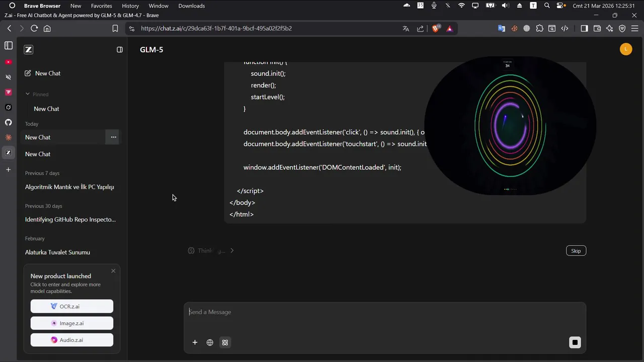The height and width of the screenshot is (362, 644).
Task: Open Brave VPN shield icon
Action: 622,29
